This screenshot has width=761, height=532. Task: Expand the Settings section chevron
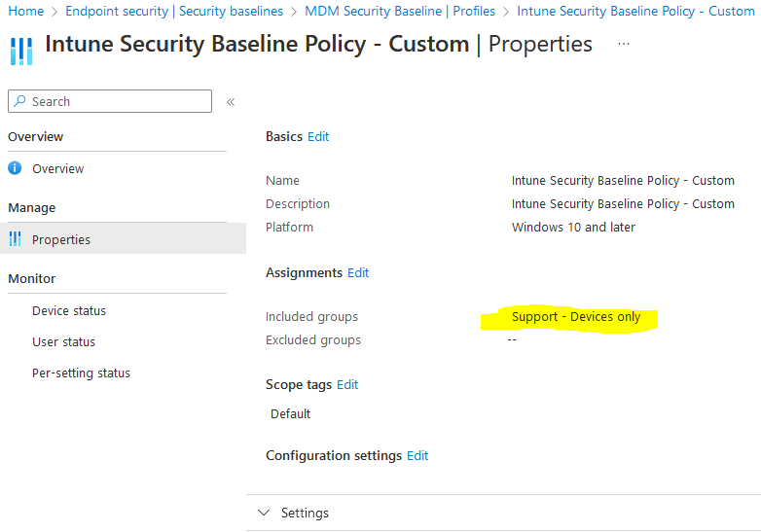[x=264, y=513]
